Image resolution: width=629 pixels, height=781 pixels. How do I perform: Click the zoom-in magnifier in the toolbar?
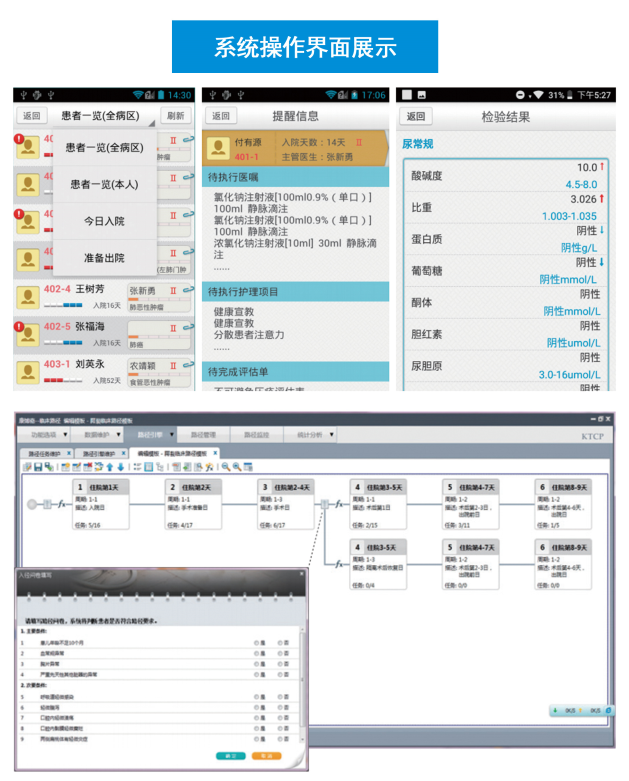point(226,466)
